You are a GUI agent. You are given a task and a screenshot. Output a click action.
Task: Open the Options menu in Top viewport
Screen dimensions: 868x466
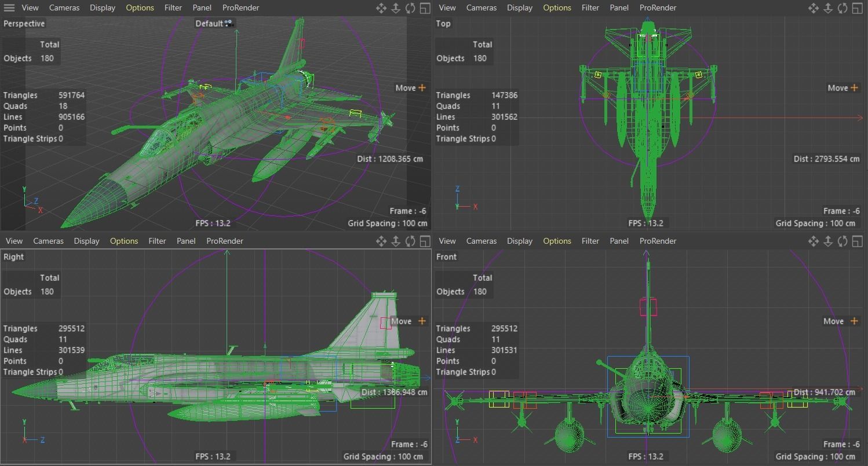click(x=557, y=8)
